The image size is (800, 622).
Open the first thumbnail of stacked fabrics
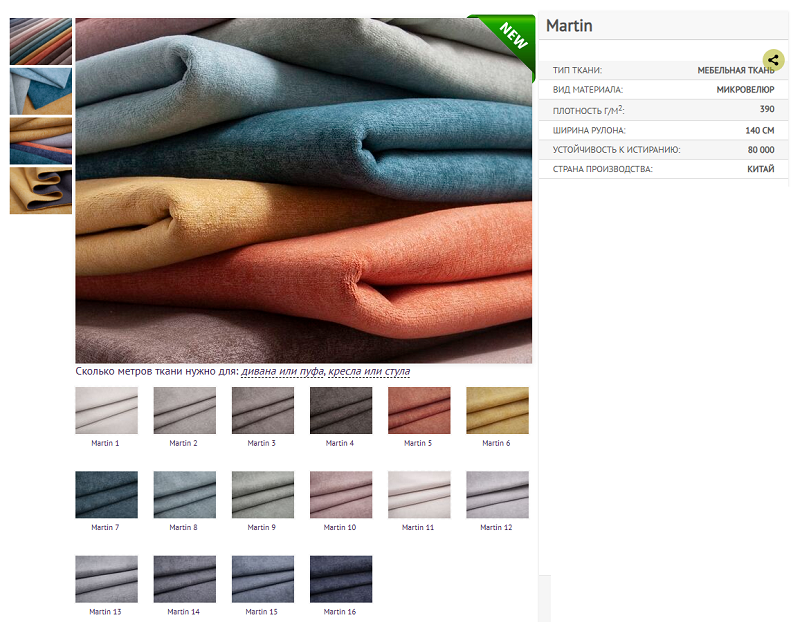(41, 41)
